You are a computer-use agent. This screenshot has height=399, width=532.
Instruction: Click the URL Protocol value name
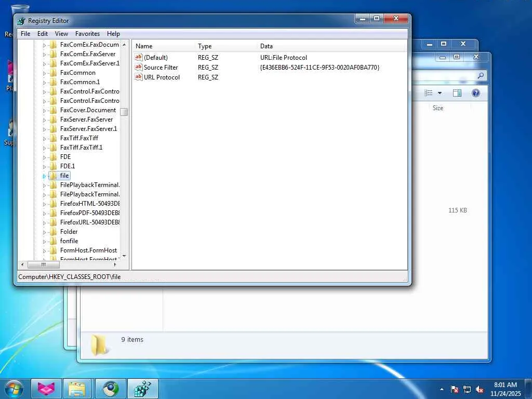(x=162, y=77)
